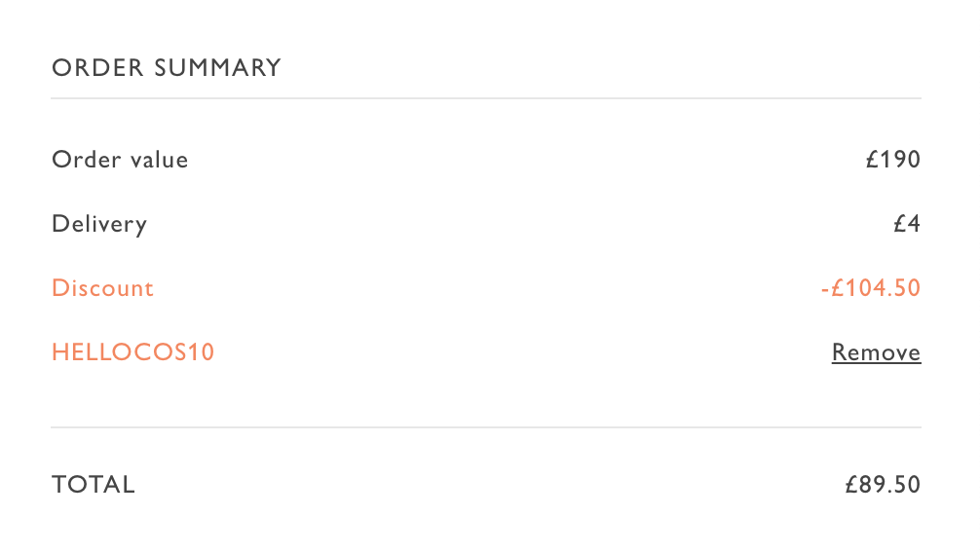Click the pound sign in the £89.50 total

point(851,485)
